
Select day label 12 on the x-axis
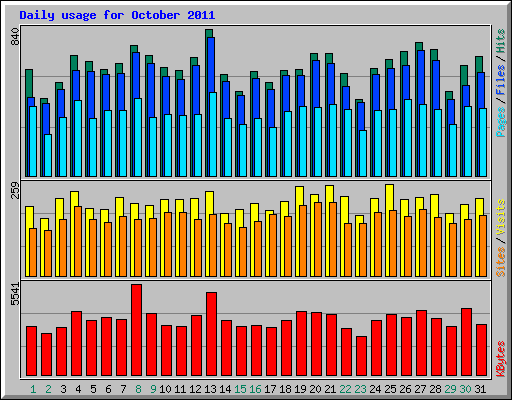[x=195, y=389]
